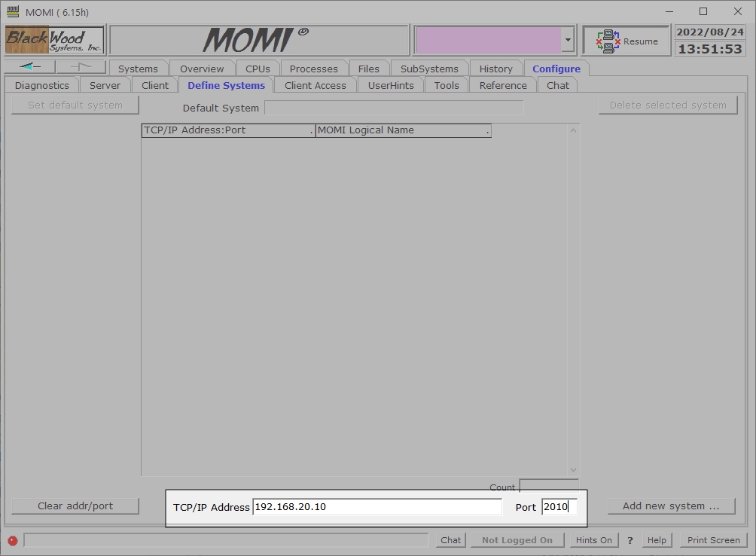The height and width of the screenshot is (556, 756).
Task: Select the Define Systems sub-tab
Action: [x=226, y=85]
